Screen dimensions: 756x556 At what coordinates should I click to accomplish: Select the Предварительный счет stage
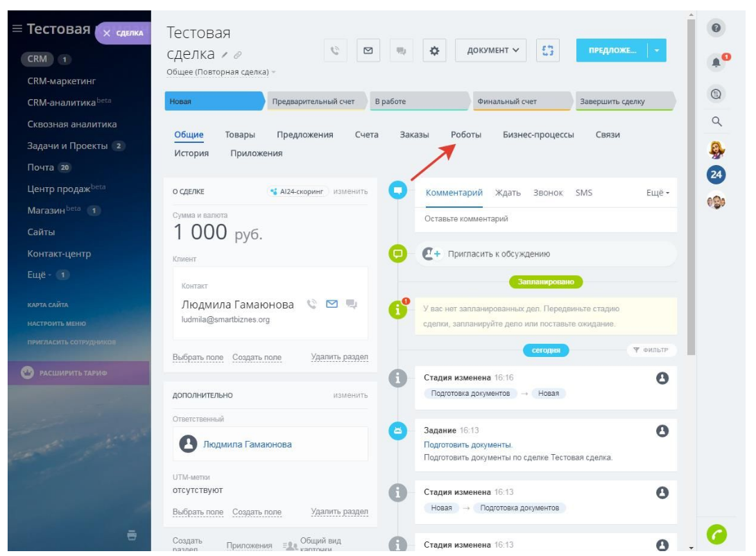click(x=317, y=101)
